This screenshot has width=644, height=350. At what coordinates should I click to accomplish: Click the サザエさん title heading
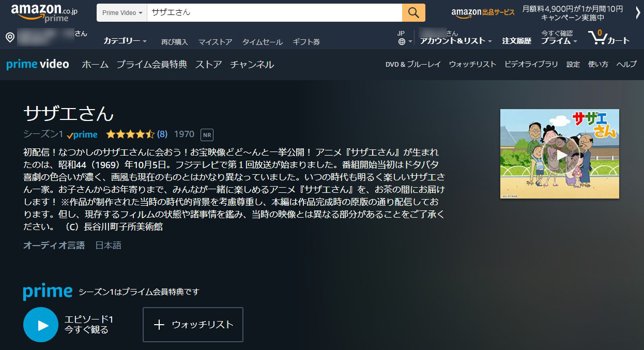[68, 113]
